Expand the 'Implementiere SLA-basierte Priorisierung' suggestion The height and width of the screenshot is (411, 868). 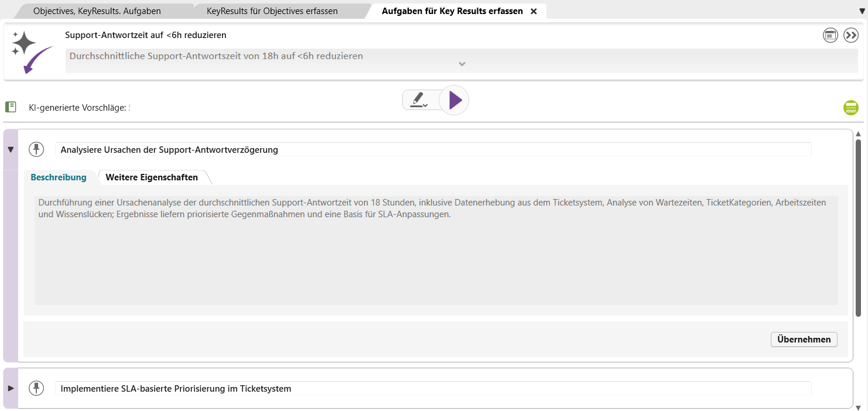click(x=10, y=388)
